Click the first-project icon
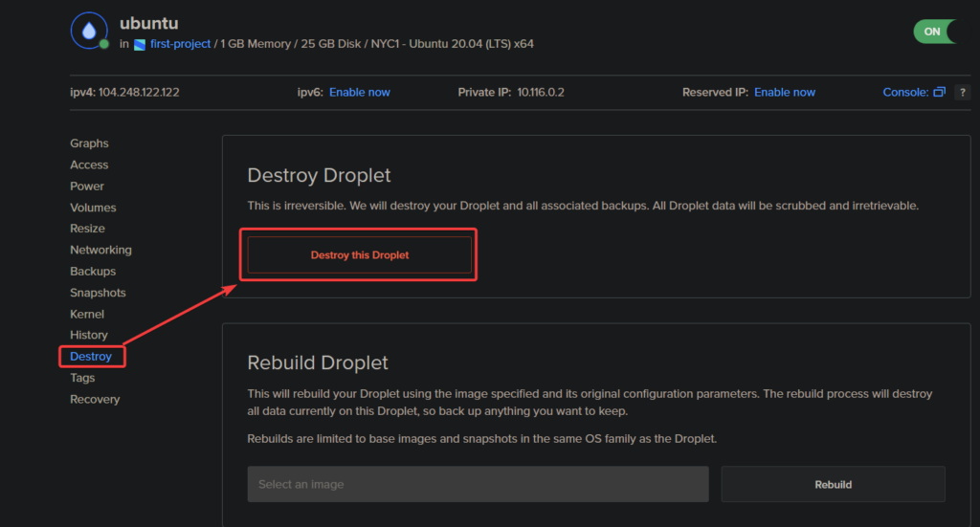This screenshot has width=980, height=527. pyautogui.click(x=140, y=44)
